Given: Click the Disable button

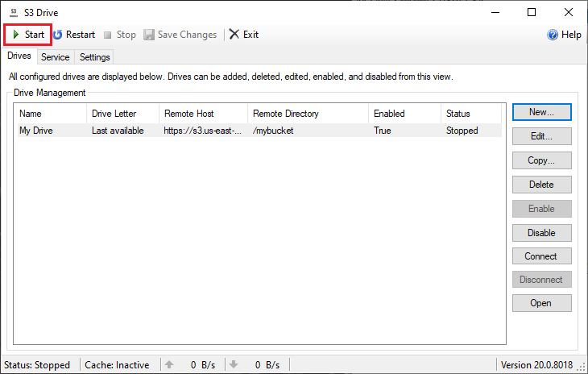Looking at the screenshot, I should 542,233.
